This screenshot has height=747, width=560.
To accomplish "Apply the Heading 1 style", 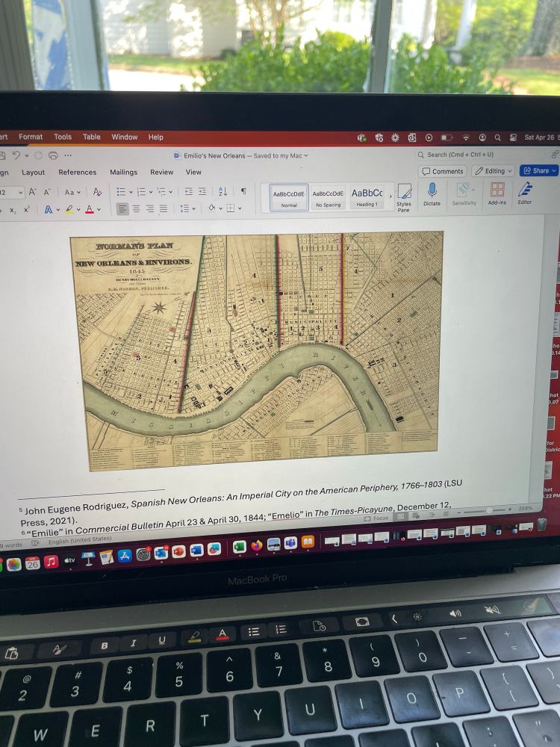I will pyautogui.click(x=367, y=196).
